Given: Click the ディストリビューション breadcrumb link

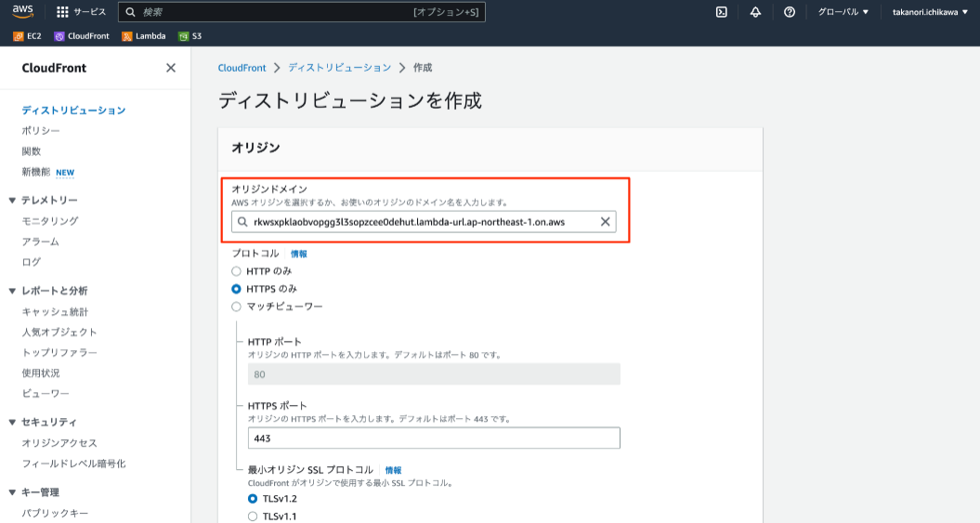Looking at the screenshot, I should (x=339, y=68).
